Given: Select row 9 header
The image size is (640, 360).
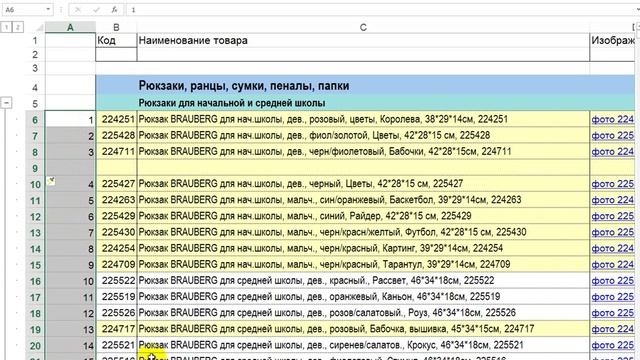Looking at the screenshot, I should click(x=35, y=168).
